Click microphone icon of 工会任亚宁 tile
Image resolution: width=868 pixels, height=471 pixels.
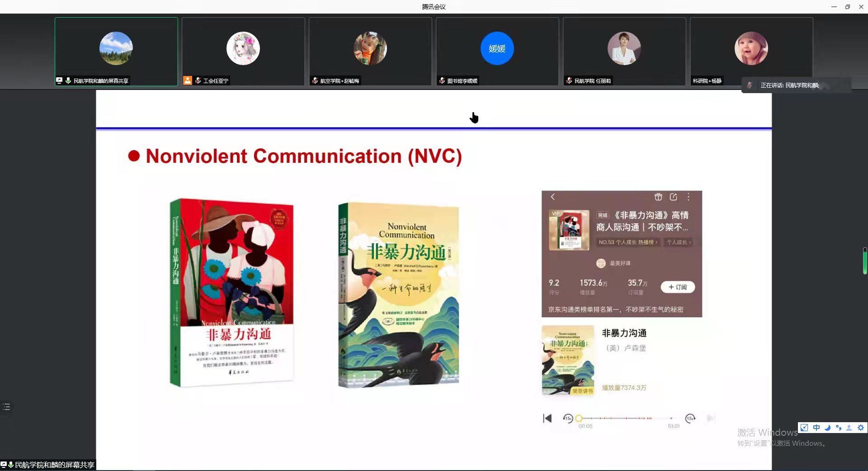click(x=198, y=80)
